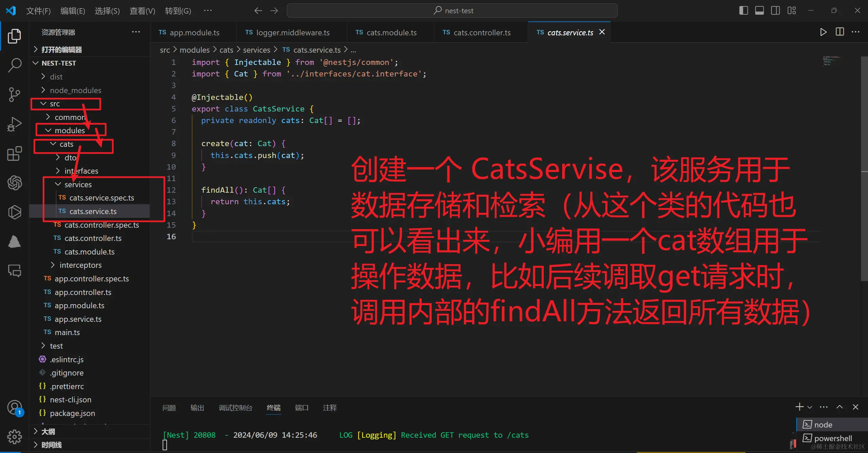The height and width of the screenshot is (453, 868).
Task: Toggle primary sidebar layout icon
Action: click(x=743, y=11)
